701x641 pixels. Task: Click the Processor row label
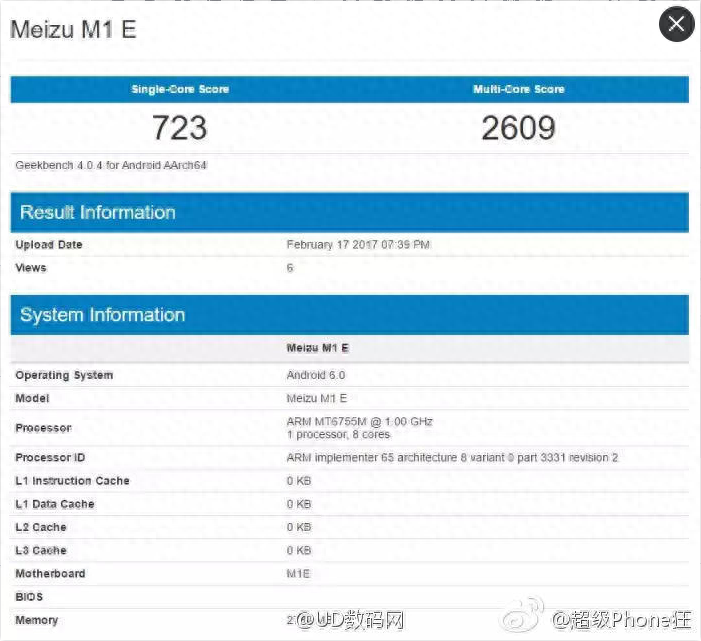coord(43,428)
